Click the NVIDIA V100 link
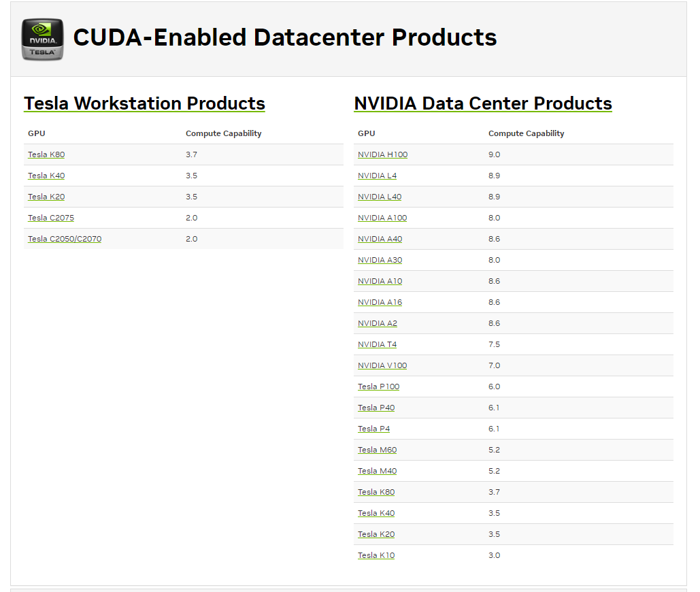The image size is (700, 592). tap(382, 365)
